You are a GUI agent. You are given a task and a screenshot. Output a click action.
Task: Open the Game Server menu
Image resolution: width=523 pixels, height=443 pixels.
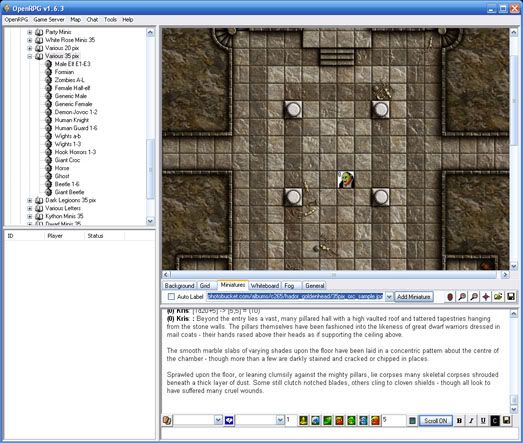(x=49, y=20)
